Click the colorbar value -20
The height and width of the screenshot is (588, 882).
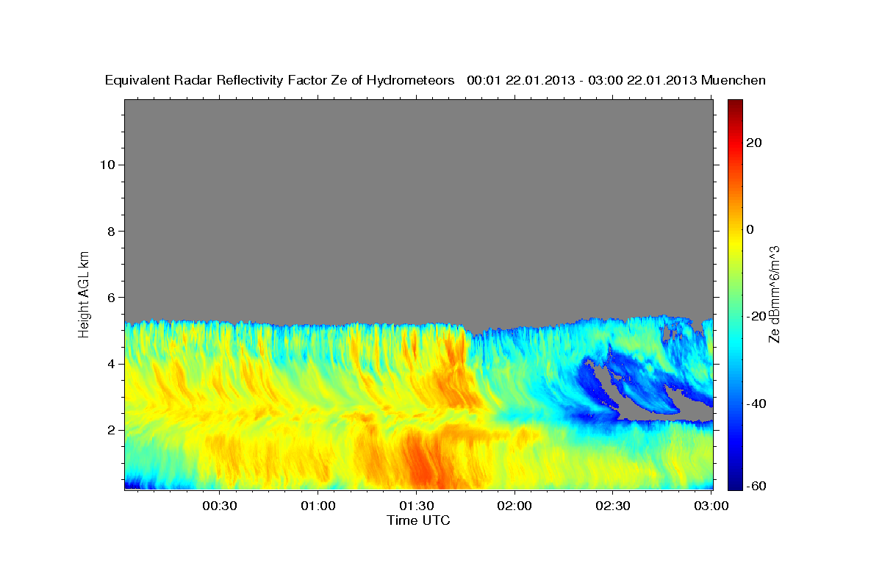pos(756,316)
